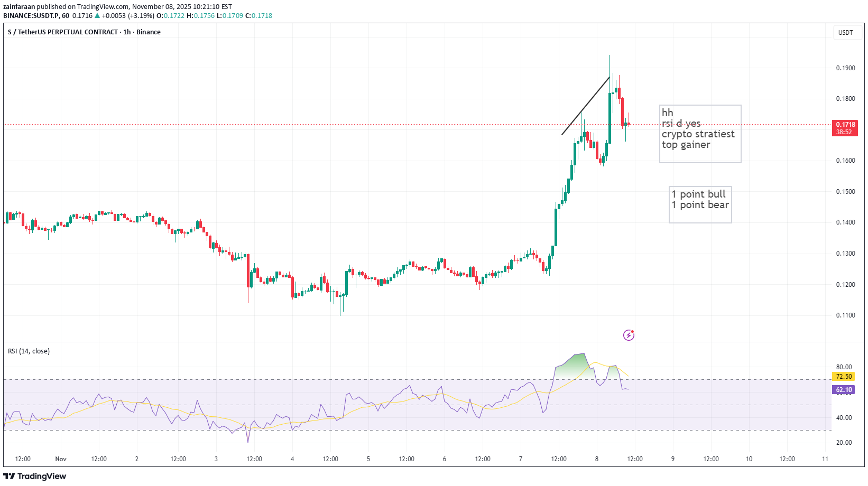Screen dimensions: 868x486
Task: Click the BINANCE:SUSDT.P symbol text in header
Action: [32, 16]
